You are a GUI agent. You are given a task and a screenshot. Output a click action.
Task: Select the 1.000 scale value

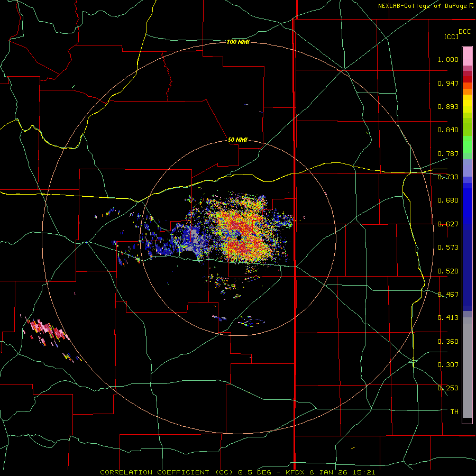pos(448,59)
